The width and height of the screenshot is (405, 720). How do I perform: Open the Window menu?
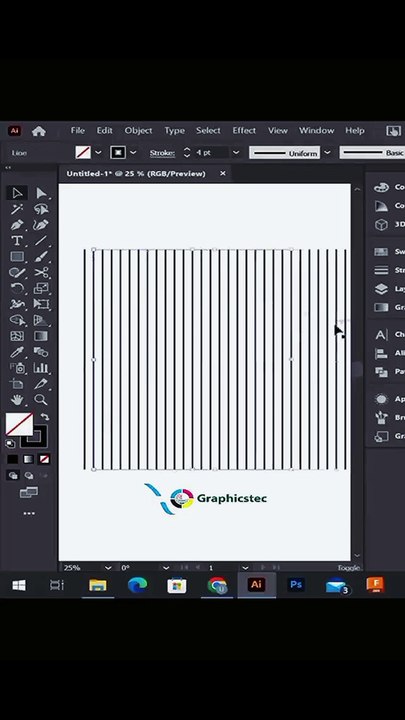pos(316,130)
